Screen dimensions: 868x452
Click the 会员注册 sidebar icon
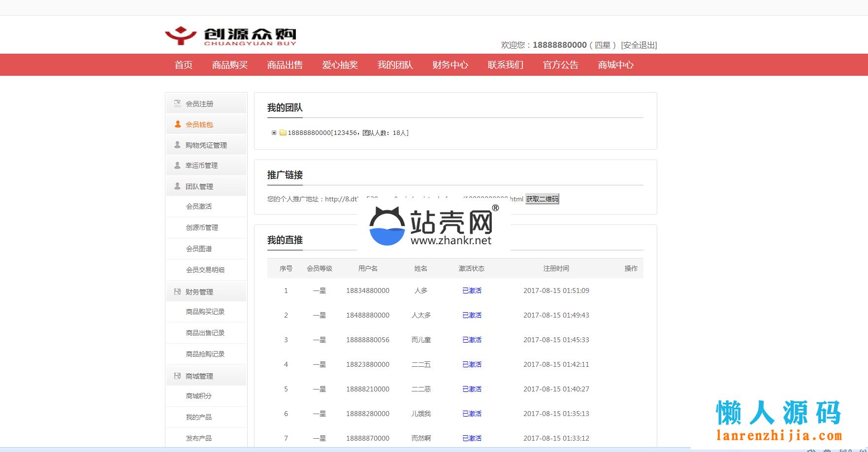(x=177, y=103)
